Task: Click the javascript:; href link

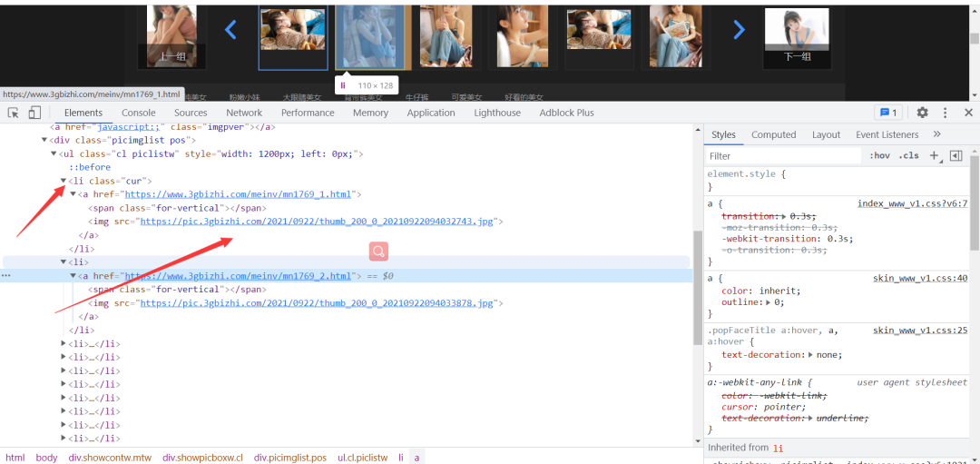Action: click(130, 127)
